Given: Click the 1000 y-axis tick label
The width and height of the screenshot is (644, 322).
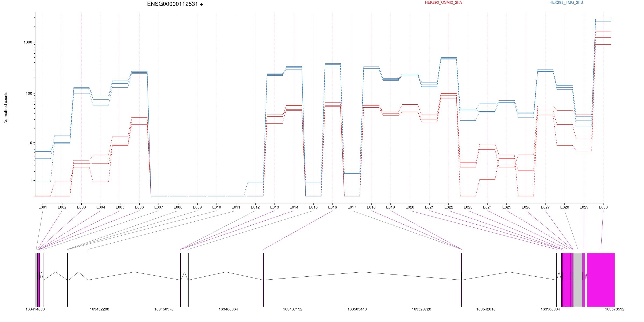Looking at the screenshot, I should pos(28,42).
